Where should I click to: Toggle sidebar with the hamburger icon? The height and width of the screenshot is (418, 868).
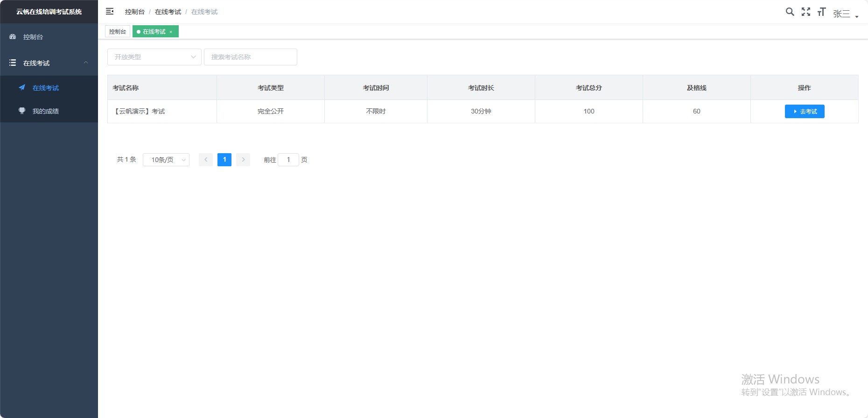click(x=110, y=11)
